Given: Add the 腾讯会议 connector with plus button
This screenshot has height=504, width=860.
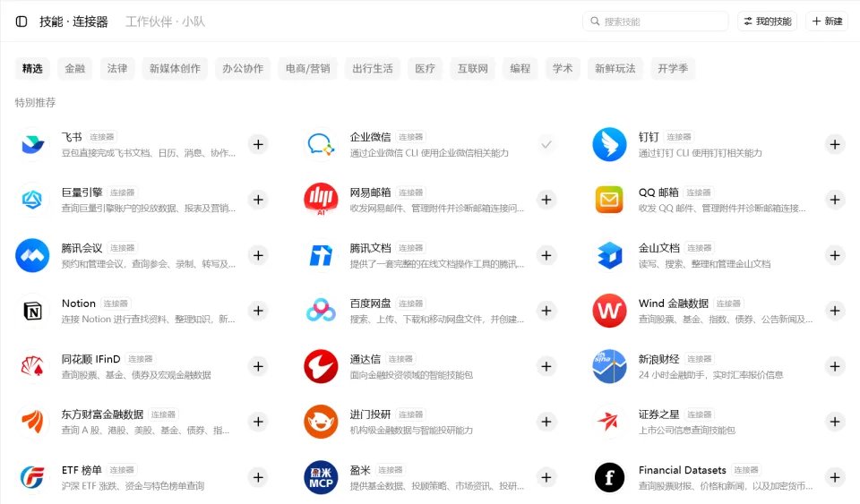Looking at the screenshot, I should click(x=258, y=255).
